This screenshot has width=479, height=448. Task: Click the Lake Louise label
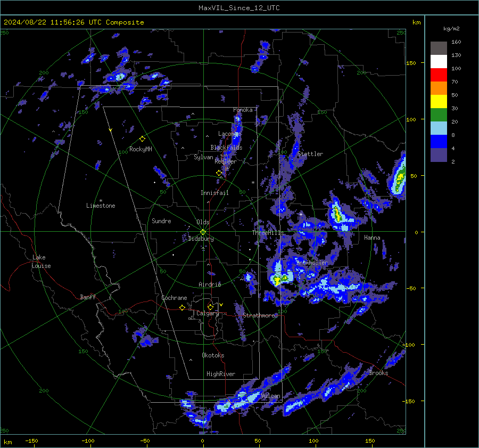tap(41, 262)
